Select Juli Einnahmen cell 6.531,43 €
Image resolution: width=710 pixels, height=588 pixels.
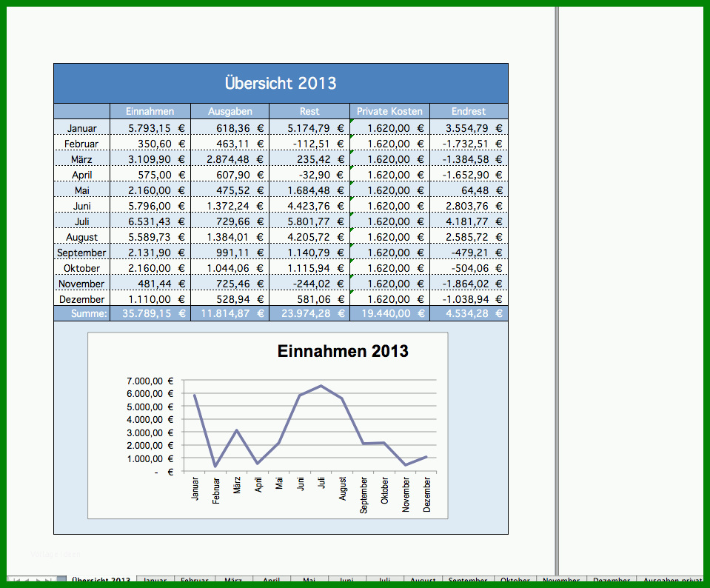coord(150,221)
